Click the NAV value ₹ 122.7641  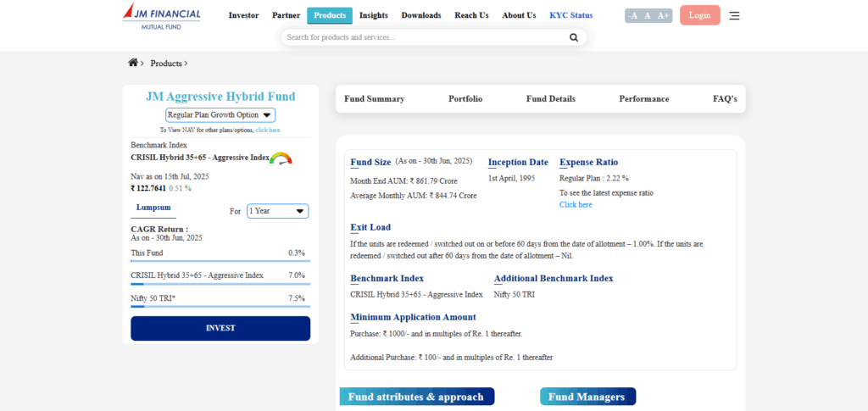point(147,188)
